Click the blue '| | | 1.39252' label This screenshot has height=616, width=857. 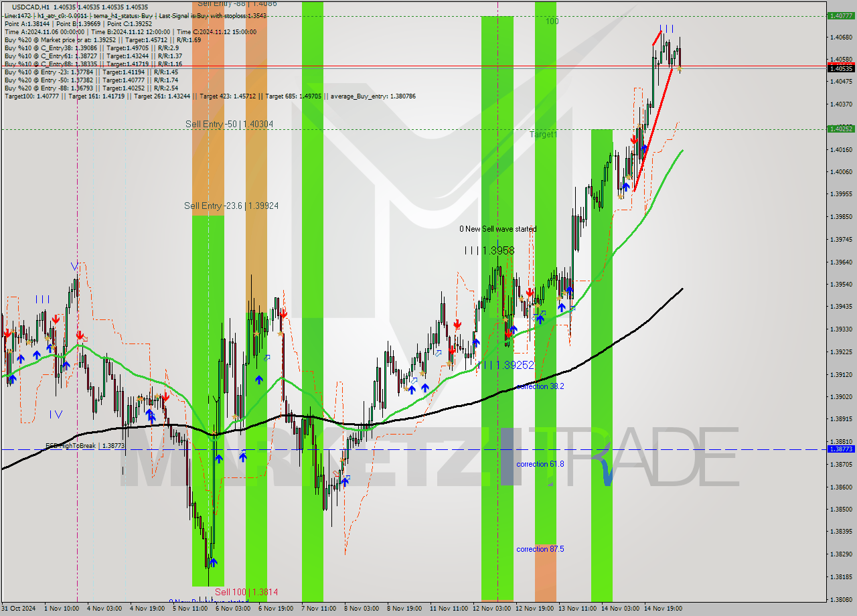[506, 365]
